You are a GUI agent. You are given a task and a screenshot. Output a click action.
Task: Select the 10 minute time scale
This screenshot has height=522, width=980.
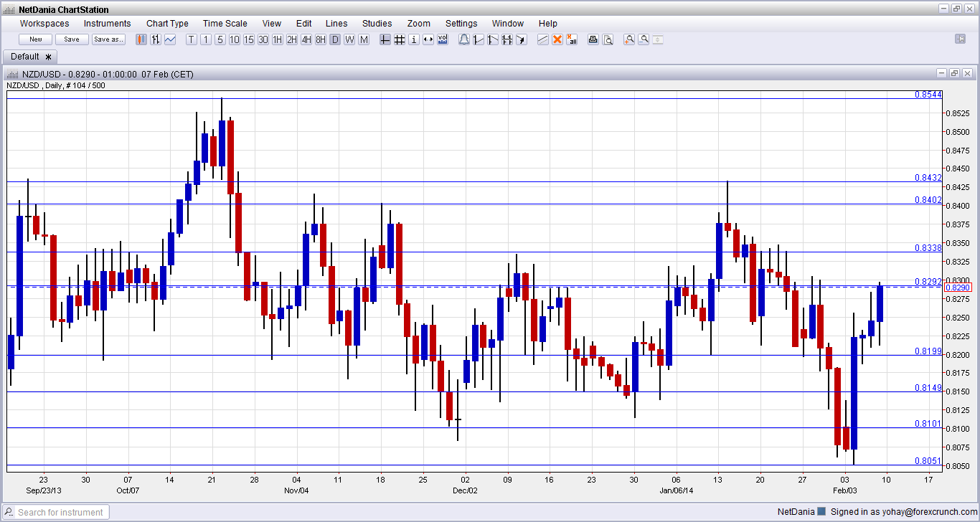tap(235, 39)
